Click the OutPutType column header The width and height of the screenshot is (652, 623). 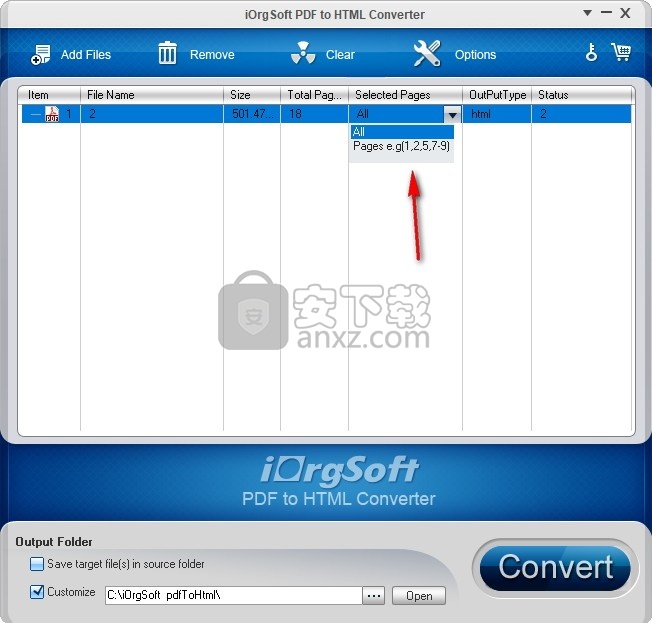click(x=497, y=95)
